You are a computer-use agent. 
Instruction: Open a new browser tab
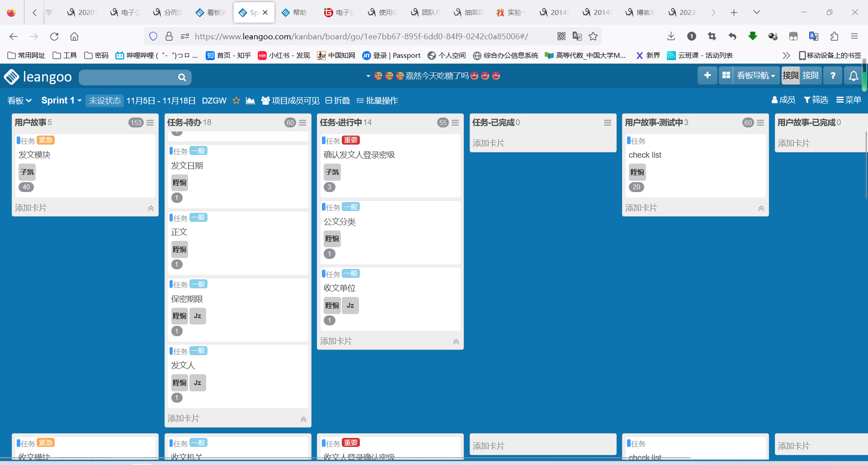pos(734,13)
